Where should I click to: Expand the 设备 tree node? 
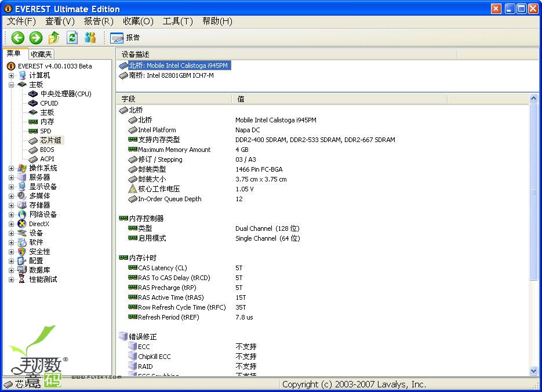12,233
